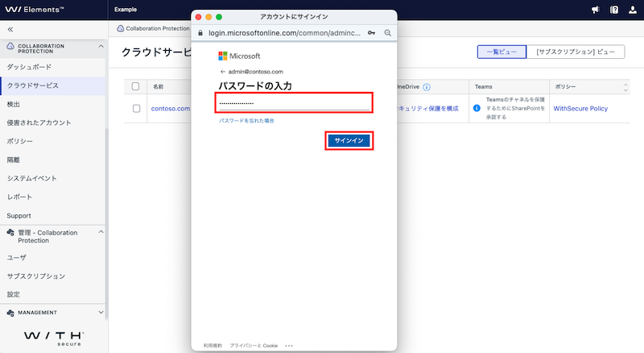
Task: Open the user account icon
Action: (x=633, y=10)
